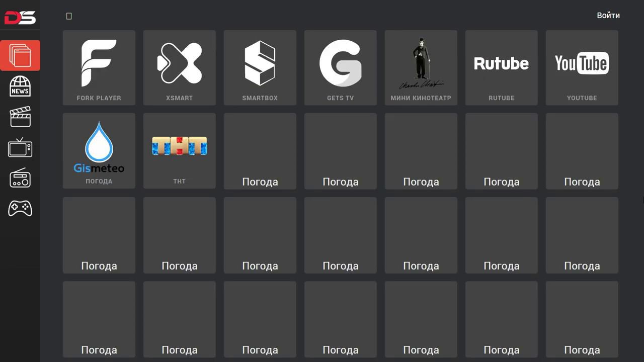
Task: Click the DS logo in sidebar
Action: click(x=20, y=18)
